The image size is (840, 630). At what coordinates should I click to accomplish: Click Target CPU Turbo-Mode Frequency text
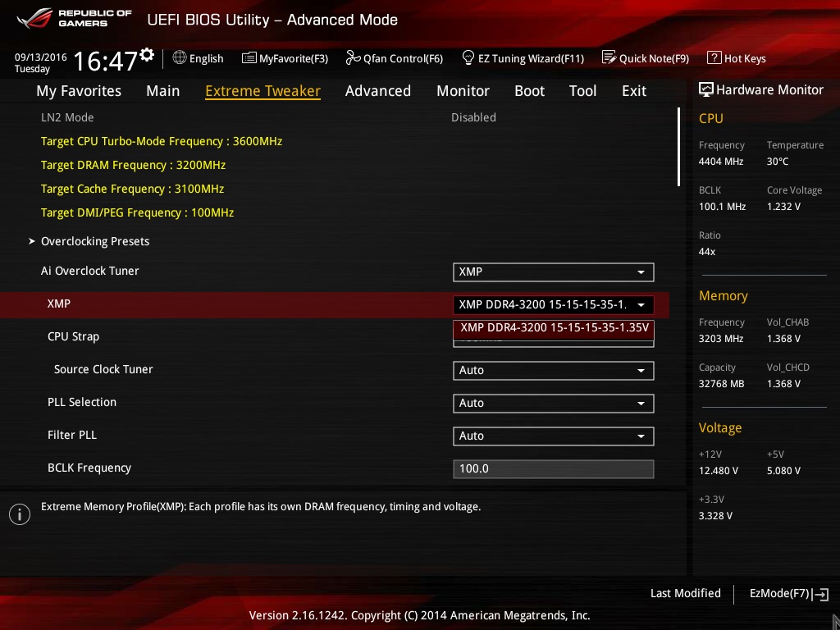[x=162, y=141]
